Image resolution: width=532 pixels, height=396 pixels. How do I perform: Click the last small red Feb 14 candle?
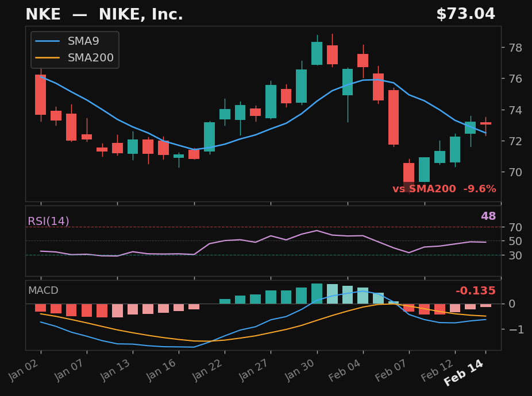click(x=486, y=123)
